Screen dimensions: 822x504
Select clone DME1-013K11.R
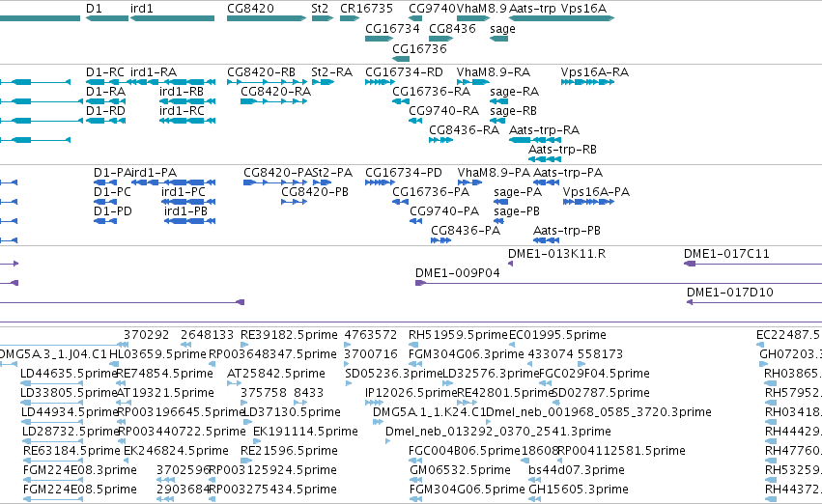pyautogui.click(x=556, y=254)
